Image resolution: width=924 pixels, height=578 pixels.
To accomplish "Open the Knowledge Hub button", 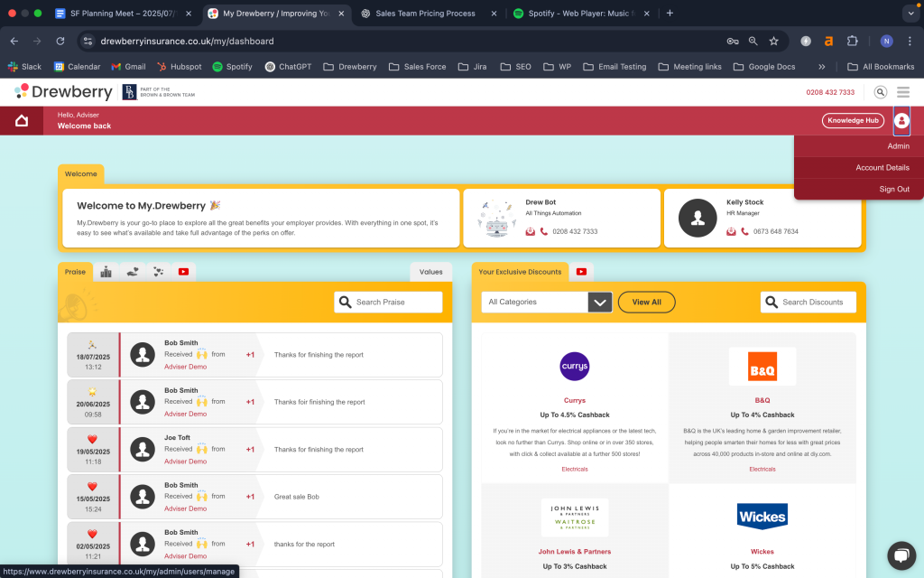I will click(853, 121).
